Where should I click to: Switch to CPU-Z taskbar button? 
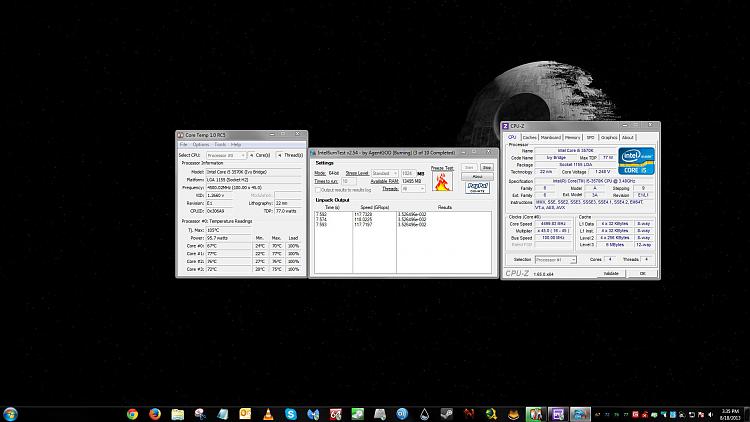coord(557,414)
